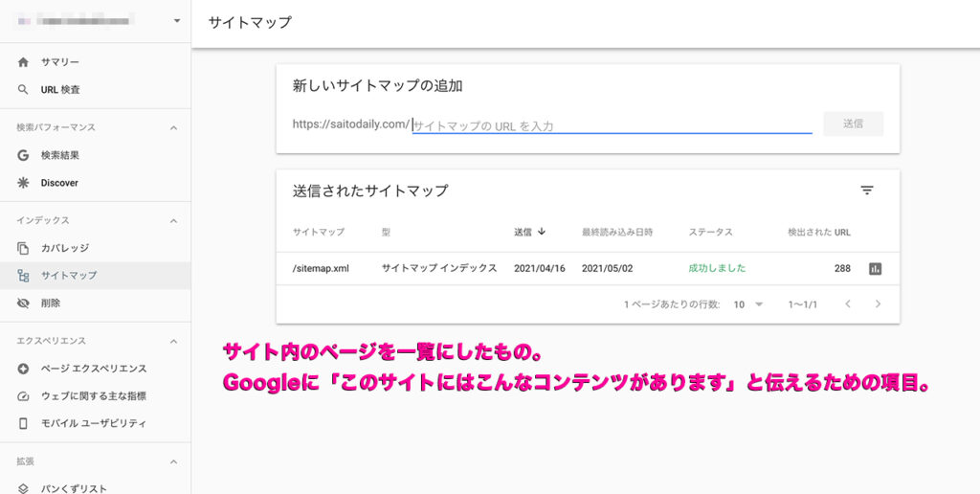
Task: Collapse the 拡張 section
Action: click(174, 461)
